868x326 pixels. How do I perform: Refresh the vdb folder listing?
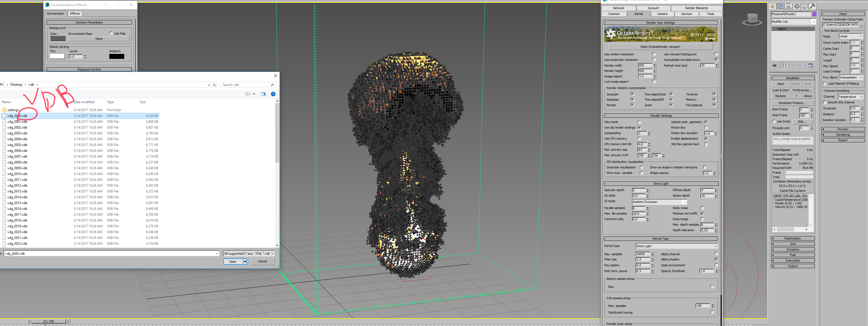click(x=214, y=85)
